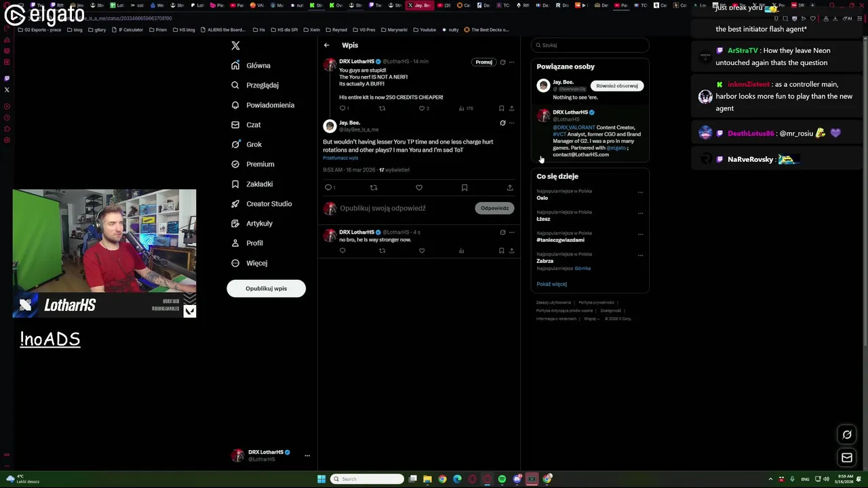Open more options on the 4 s reply
Image resolution: width=868 pixels, height=488 pixels.
coord(511,232)
